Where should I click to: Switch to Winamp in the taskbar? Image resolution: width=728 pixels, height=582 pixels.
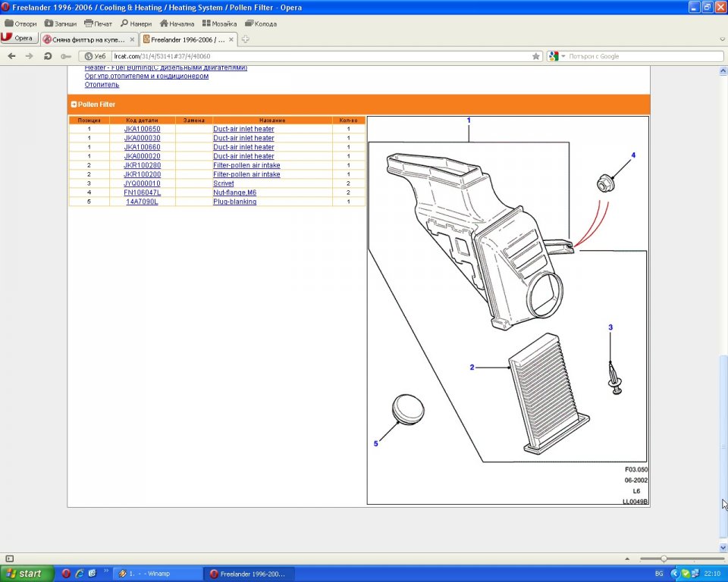pyautogui.click(x=157, y=574)
